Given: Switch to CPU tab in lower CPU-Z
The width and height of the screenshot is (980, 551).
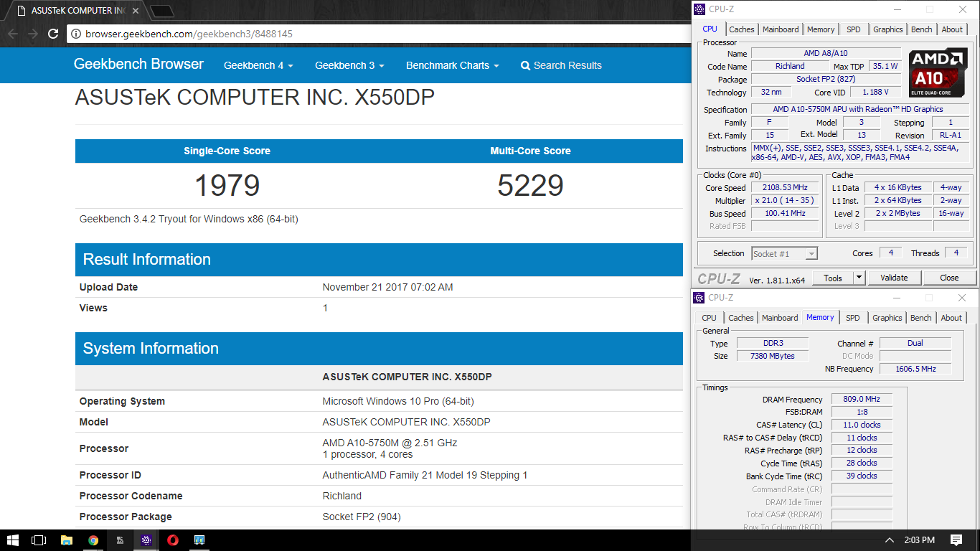Looking at the screenshot, I should coord(709,318).
